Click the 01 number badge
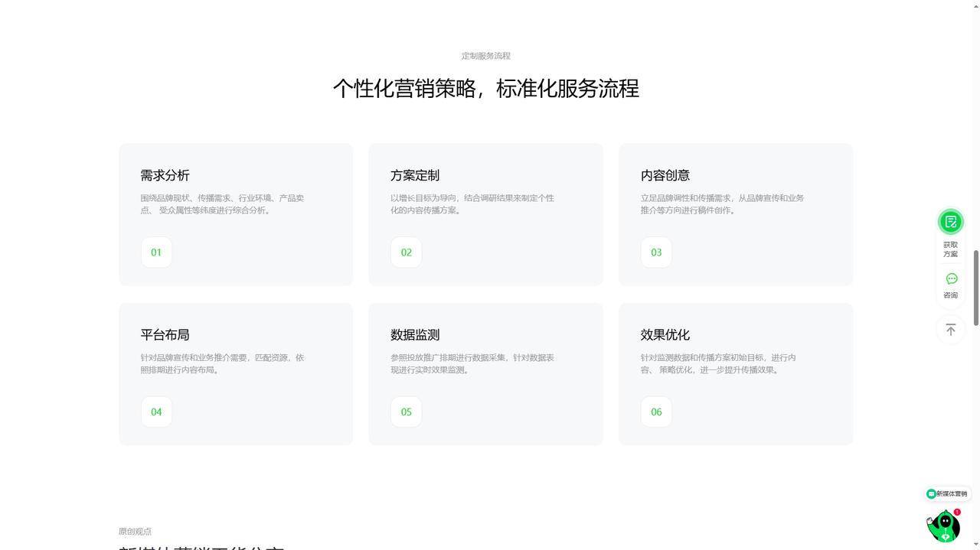The image size is (980, 550). point(156,252)
